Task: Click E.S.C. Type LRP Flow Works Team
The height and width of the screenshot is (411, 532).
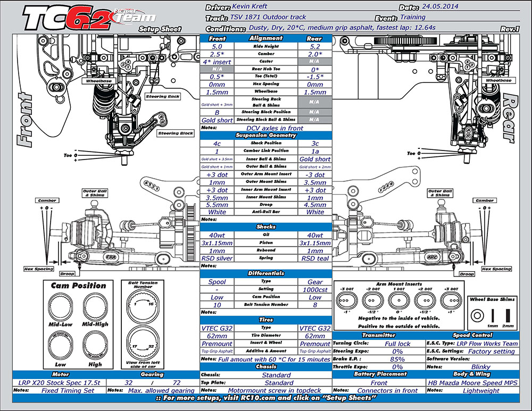Action: [487, 343]
